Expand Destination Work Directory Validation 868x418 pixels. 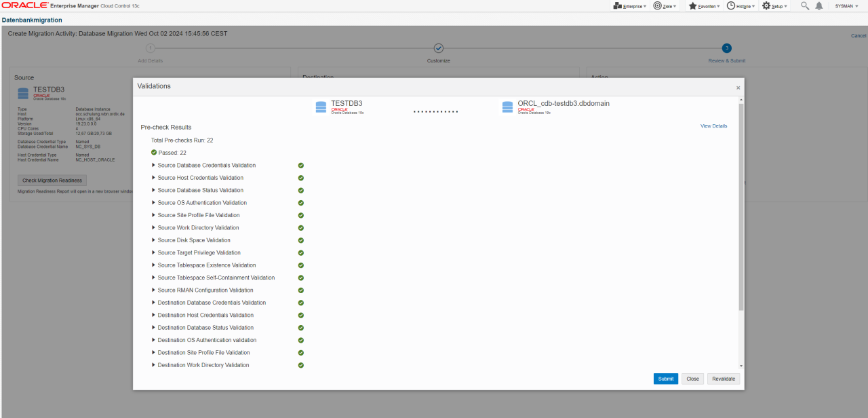[154, 365]
